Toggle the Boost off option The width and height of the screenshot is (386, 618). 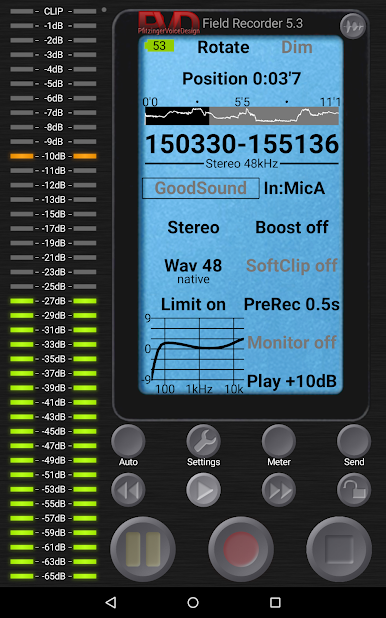pos(292,227)
